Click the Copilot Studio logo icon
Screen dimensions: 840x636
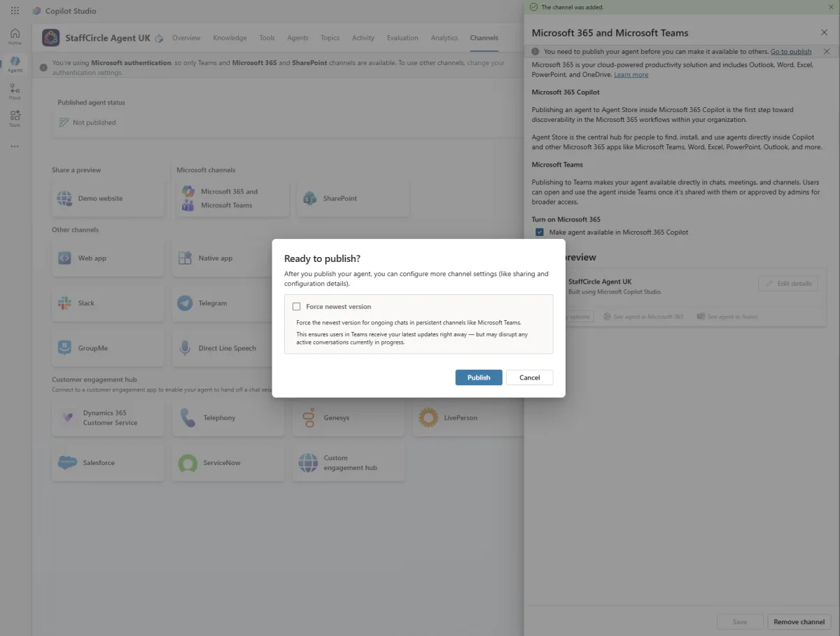36,11
